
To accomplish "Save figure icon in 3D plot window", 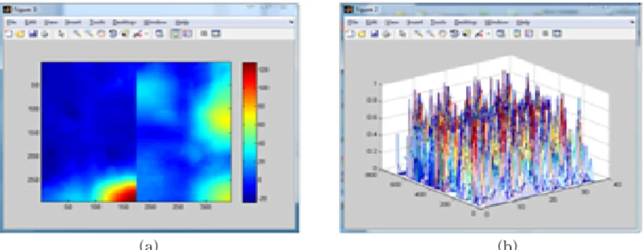I will click(x=374, y=34).
